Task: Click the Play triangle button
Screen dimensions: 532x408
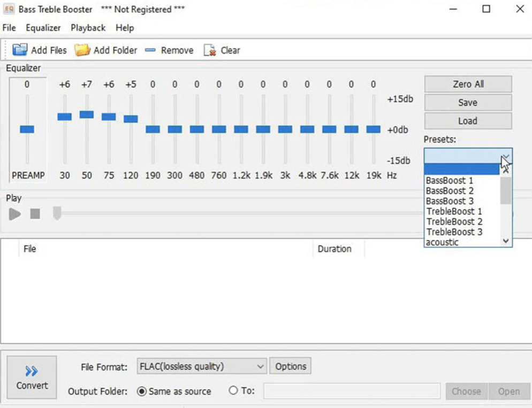Action: [x=14, y=214]
